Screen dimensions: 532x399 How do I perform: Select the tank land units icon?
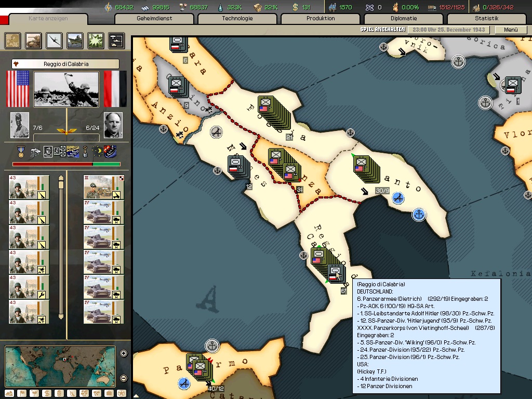33,41
